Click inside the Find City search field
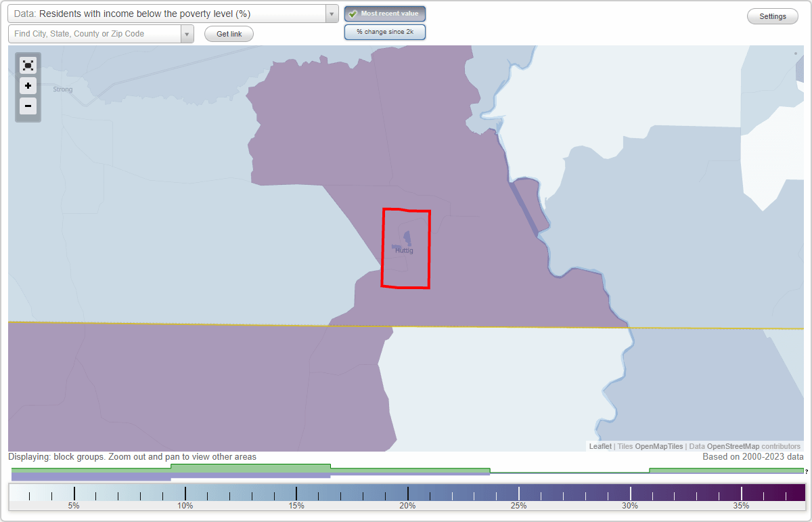Screen dimensions: 812x522 pyautogui.click(x=95, y=33)
